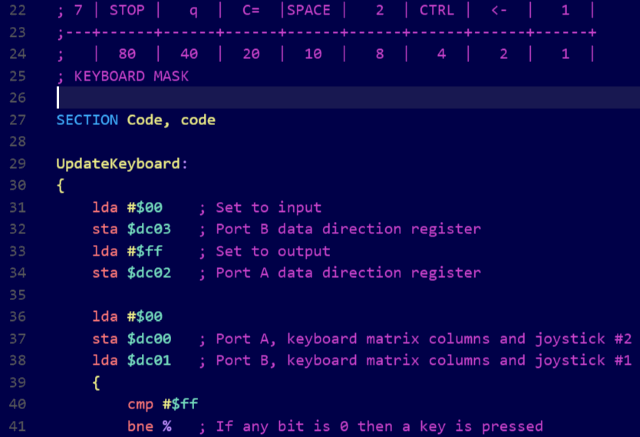Click the 'Set to input' comment
The width and height of the screenshot is (640, 437).
click(269, 208)
